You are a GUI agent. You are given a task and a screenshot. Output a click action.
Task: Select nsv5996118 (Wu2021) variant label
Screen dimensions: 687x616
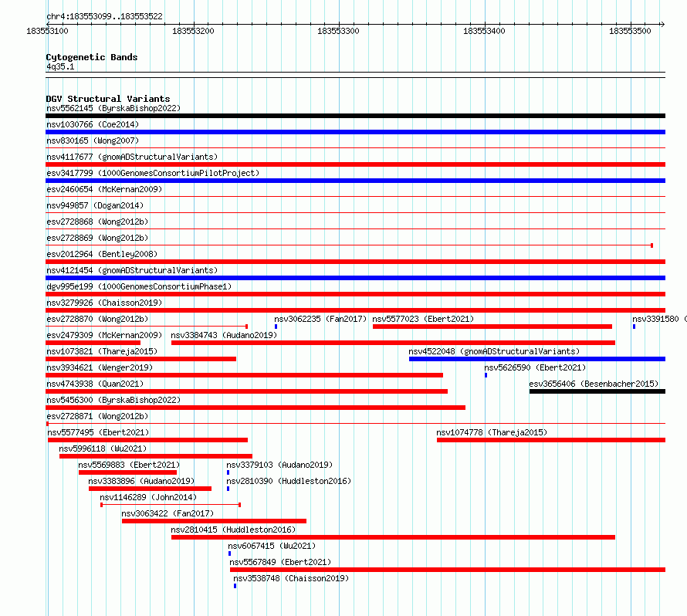click(103, 448)
